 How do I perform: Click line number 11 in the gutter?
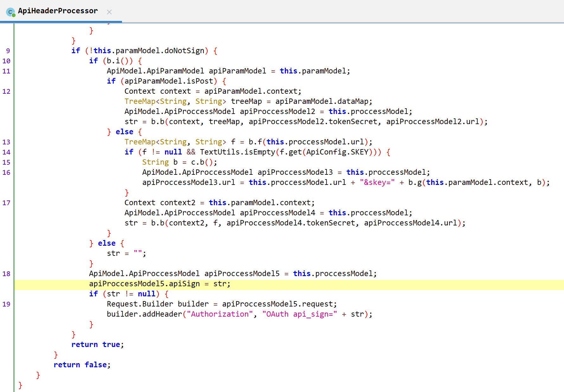pos(6,71)
